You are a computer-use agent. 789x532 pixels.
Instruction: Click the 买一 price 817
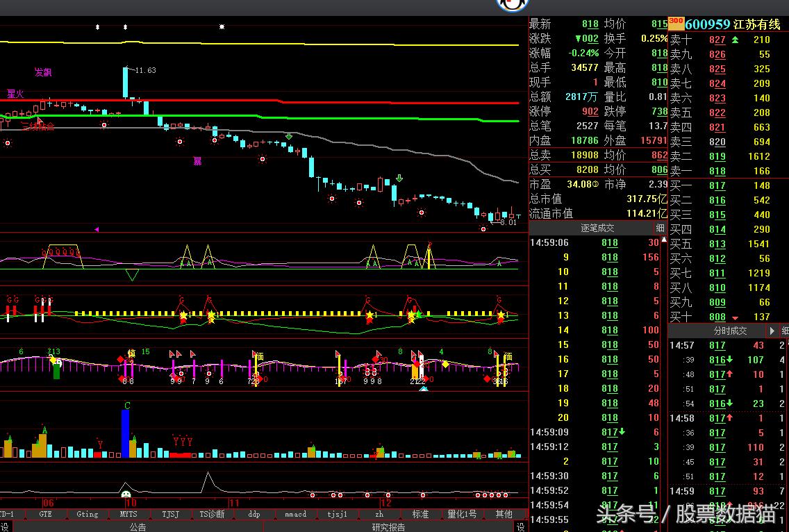717,185
